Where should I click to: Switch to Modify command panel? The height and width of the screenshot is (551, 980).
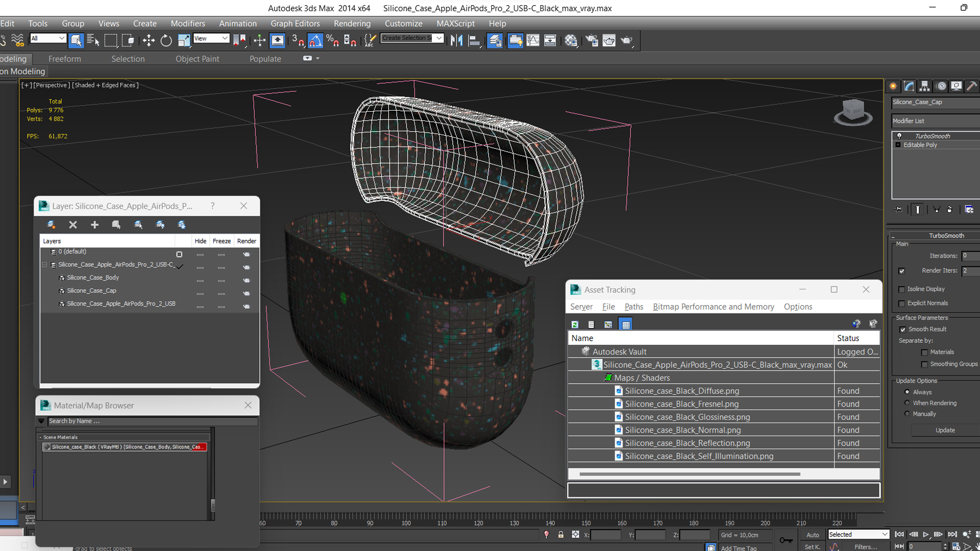[909, 86]
